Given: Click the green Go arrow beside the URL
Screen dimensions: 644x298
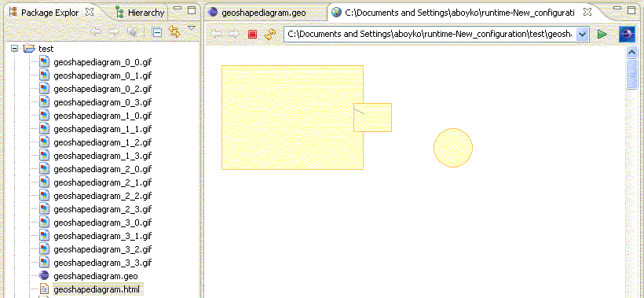Looking at the screenshot, I should pos(602,34).
